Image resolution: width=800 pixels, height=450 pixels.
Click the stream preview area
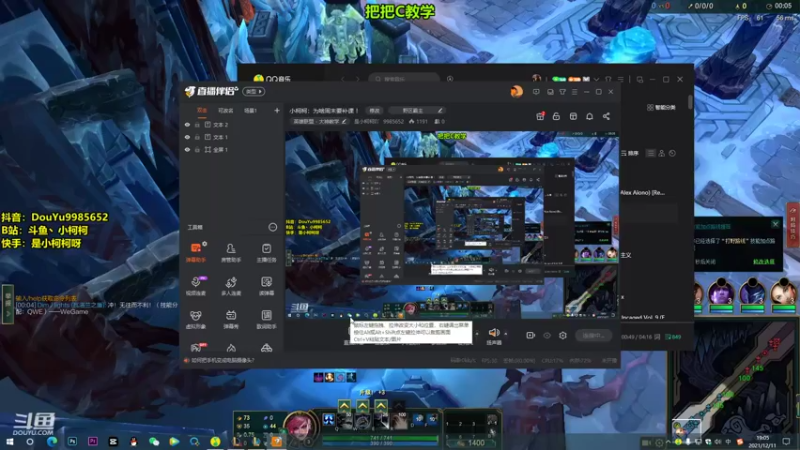[x=452, y=225]
